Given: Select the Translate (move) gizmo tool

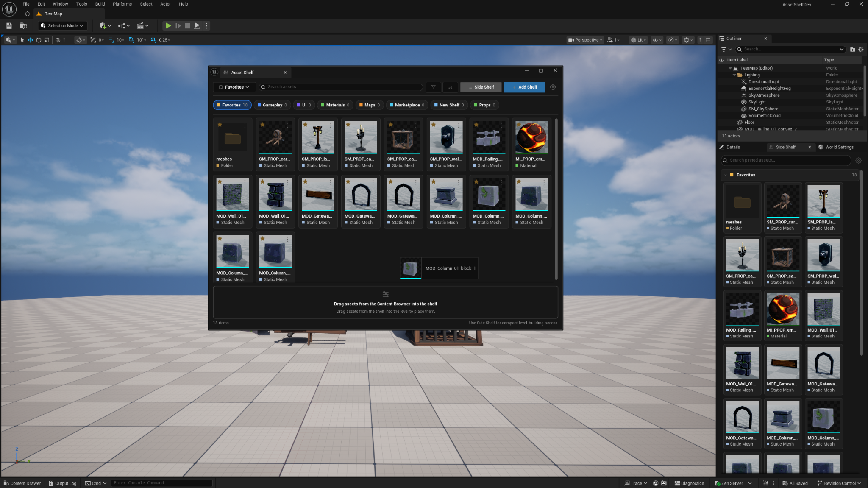Looking at the screenshot, I should [x=31, y=40].
